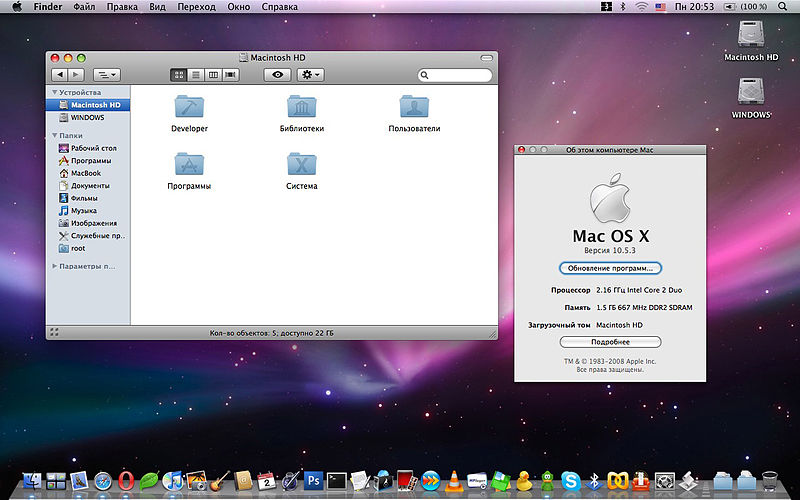The height and width of the screenshot is (500, 800).
Task: Expand the Параметры sidebar section
Action: 54,267
